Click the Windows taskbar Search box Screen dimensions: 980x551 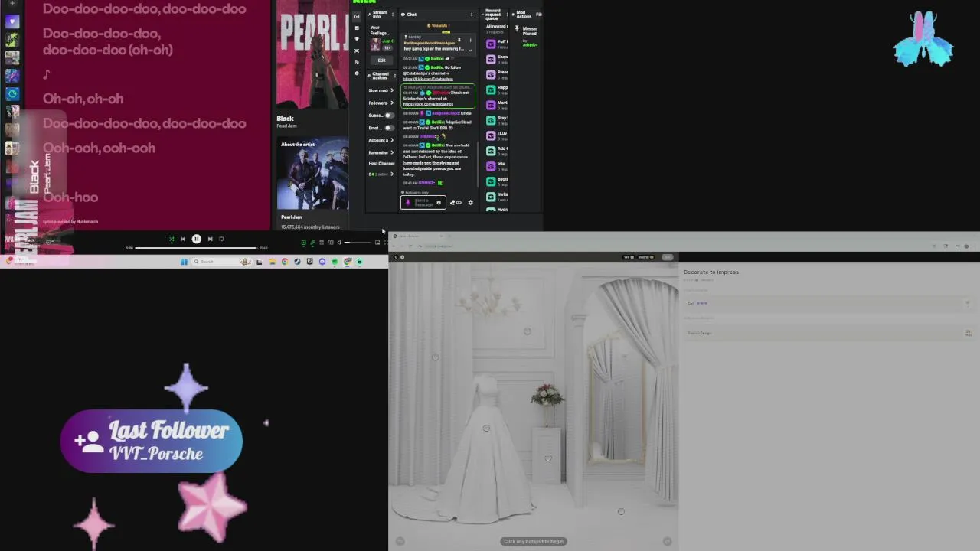[222, 262]
